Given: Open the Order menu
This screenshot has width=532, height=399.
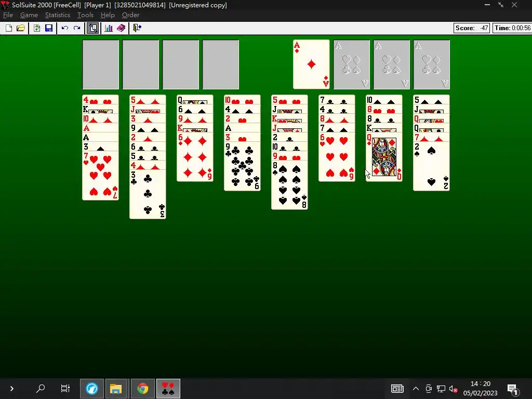Looking at the screenshot, I should 130,15.
